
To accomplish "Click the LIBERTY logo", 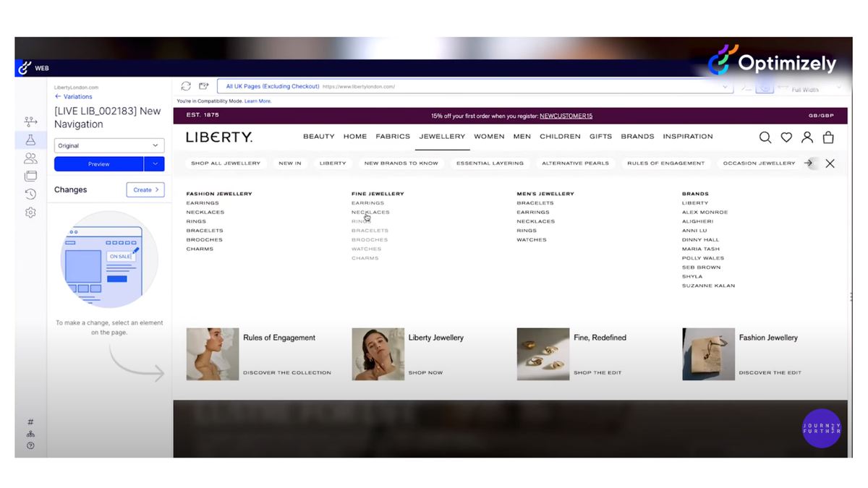I will [x=219, y=137].
